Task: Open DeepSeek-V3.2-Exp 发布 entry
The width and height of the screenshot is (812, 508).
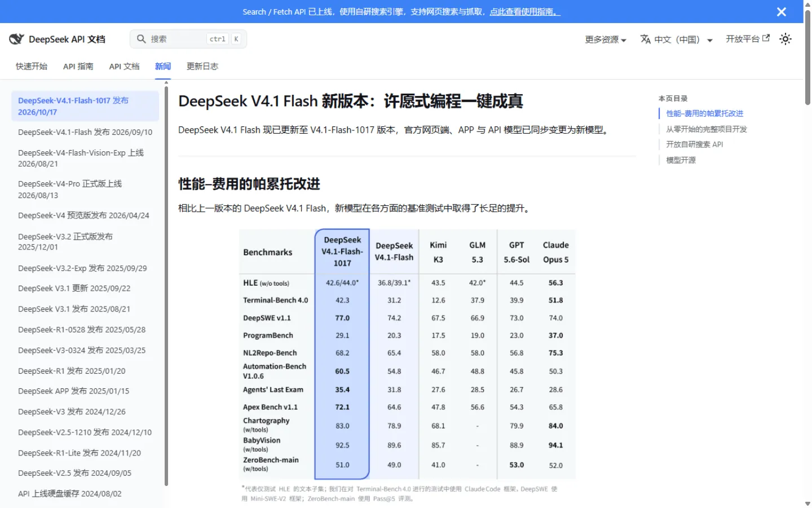Action: [85, 268]
